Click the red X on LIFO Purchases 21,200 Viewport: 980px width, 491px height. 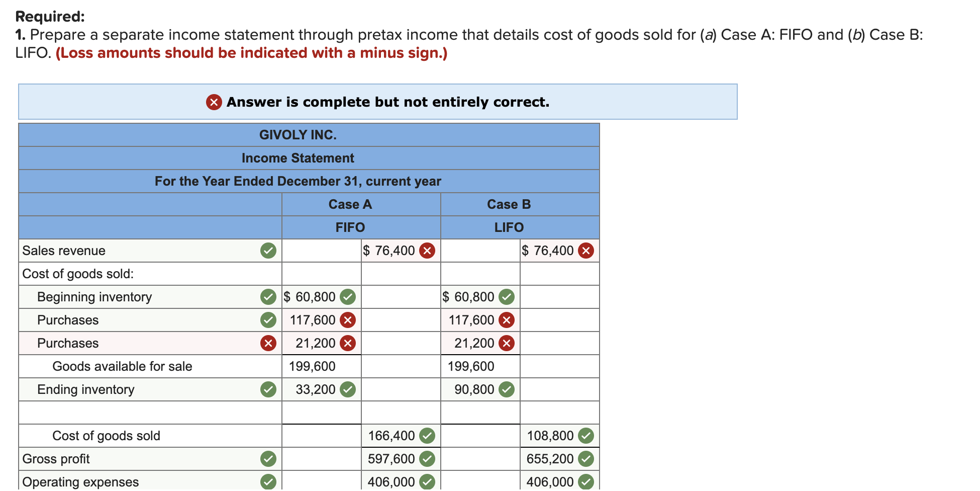pos(508,343)
